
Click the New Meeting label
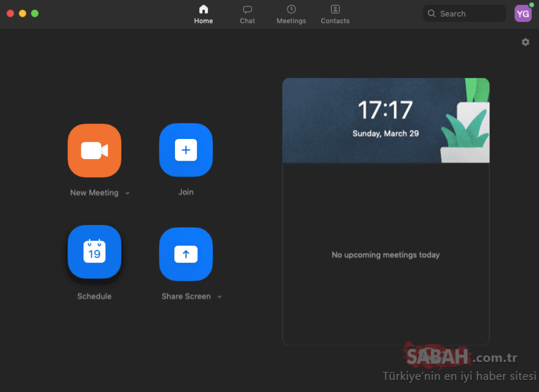coord(94,193)
